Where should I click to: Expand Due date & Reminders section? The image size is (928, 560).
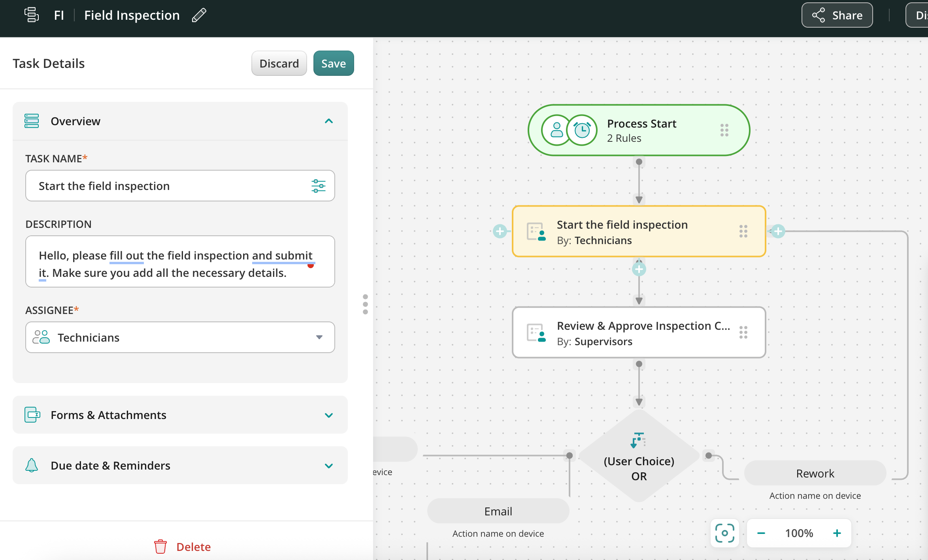point(328,466)
